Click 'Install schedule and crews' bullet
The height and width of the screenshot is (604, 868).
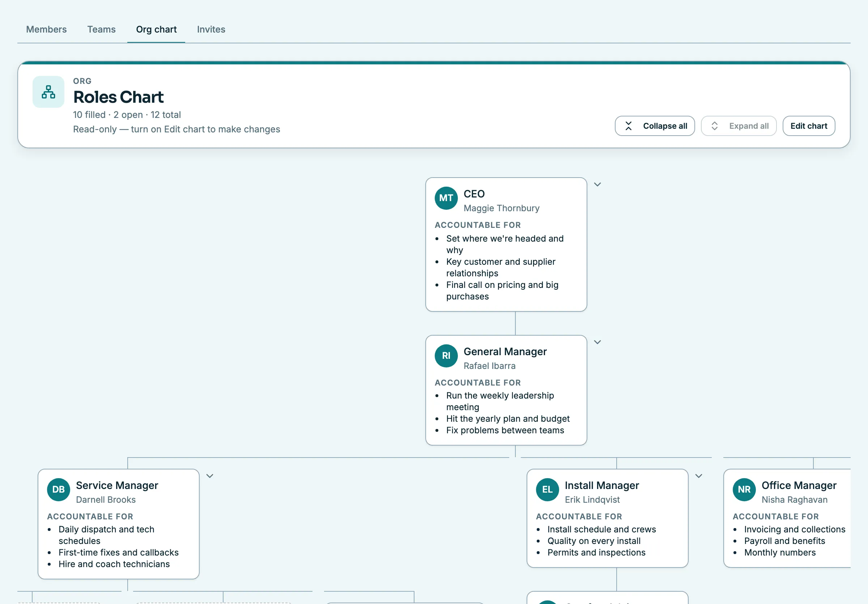pyautogui.click(x=601, y=529)
